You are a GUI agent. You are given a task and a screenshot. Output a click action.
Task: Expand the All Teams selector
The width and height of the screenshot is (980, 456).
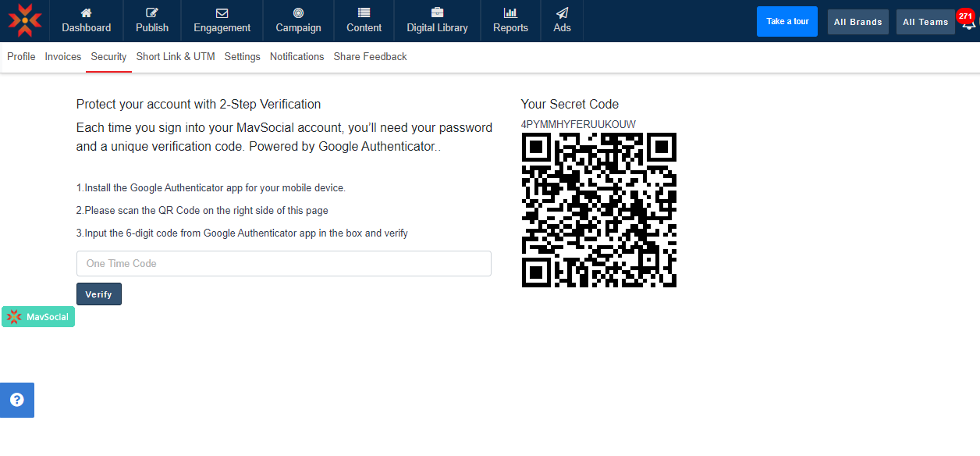tap(925, 22)
